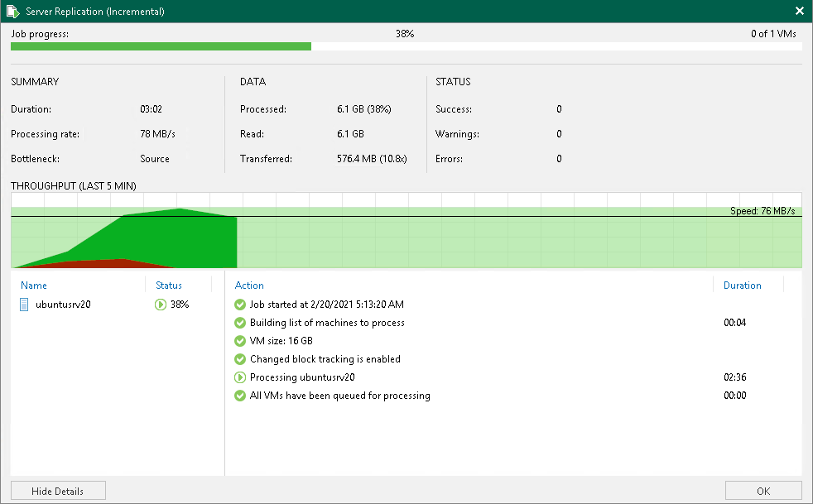The image size is (813, 504).
Task: Click the 00:00 duration value
Action: click(x=734, y=395)
